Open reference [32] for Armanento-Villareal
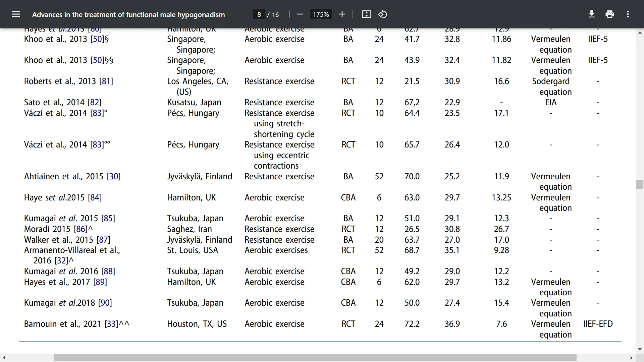The height and width of the screenshot is (362, 644). pos(61,261)
